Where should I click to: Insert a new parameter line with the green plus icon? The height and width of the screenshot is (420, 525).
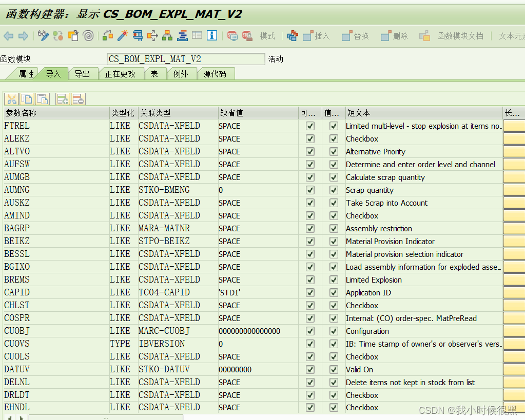click(x=63, y=99)
